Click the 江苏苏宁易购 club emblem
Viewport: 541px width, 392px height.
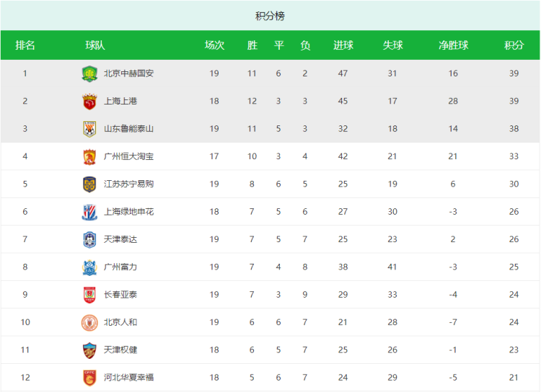[x=89, y=184]
